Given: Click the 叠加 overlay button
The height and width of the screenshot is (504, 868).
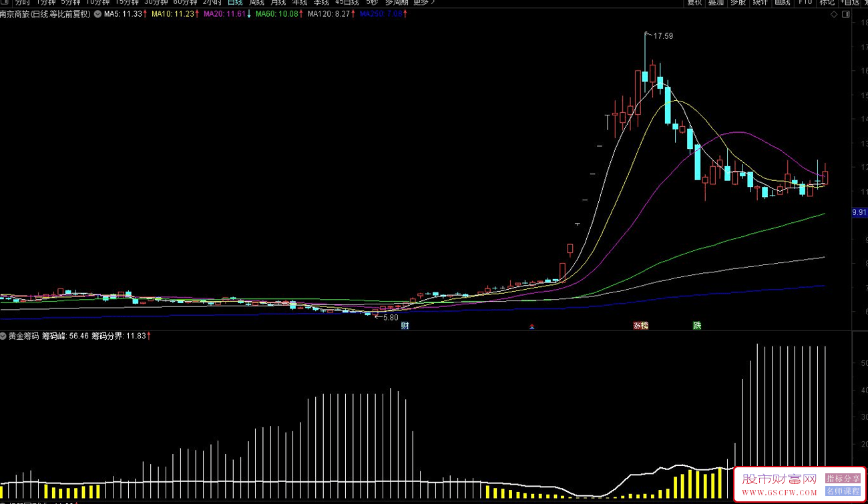Looking at the screenshot, I should [716, 3].
